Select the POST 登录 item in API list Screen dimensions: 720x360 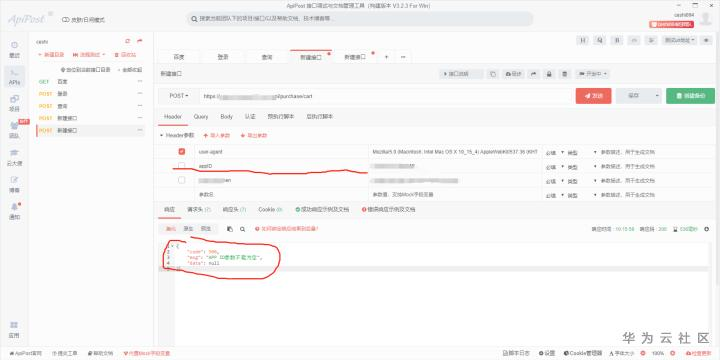pyautogui.click(x=90, y=94)
